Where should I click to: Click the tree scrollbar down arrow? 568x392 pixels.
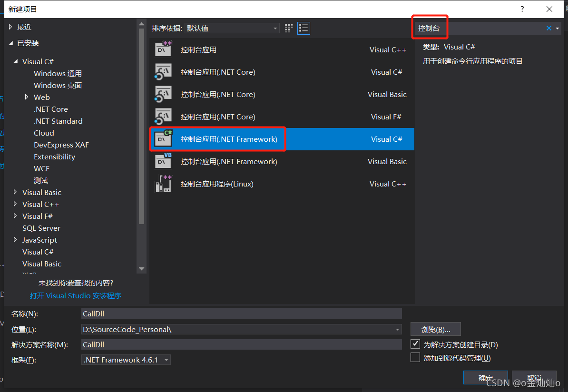pos(142,269)
